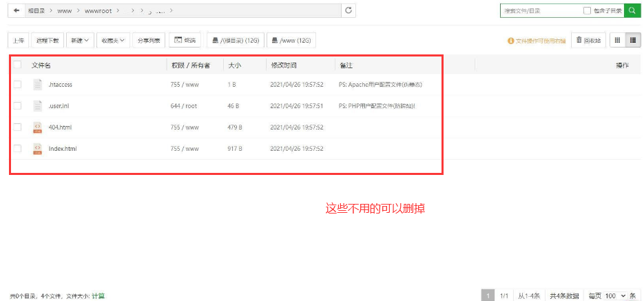This screenshot has height=301, width=644.
Task: Click the 46 B size cell
Action: pyautogui.click(x=233, y=106)
